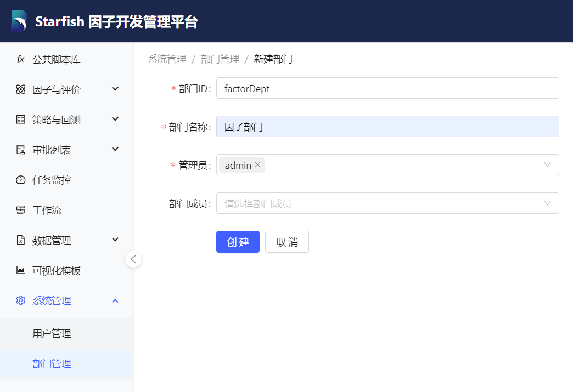Click the 部门ID input field
The height and width of the screenshot is (392, 573).
(387, 88)
